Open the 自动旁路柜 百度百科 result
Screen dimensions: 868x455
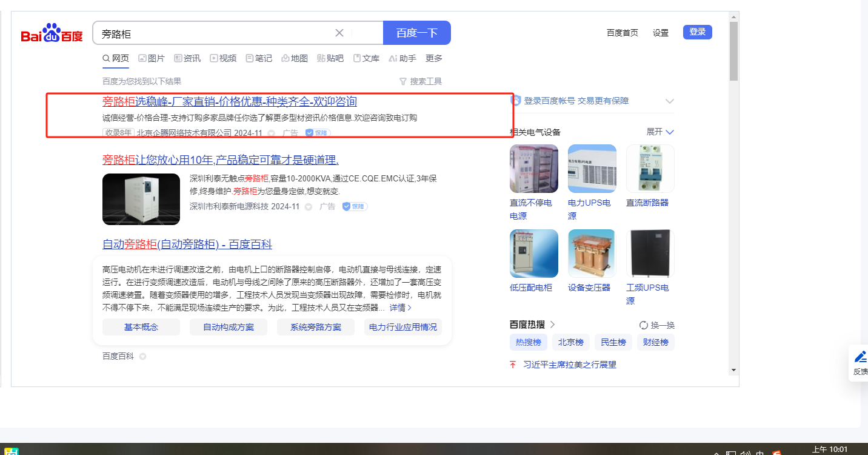pyautogui.click(x=187, y=244)
